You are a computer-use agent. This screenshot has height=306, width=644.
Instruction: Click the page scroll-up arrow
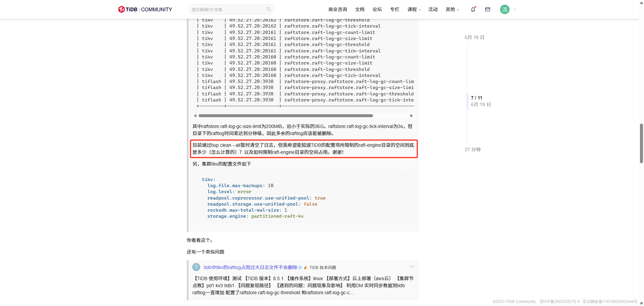[641, 2]
